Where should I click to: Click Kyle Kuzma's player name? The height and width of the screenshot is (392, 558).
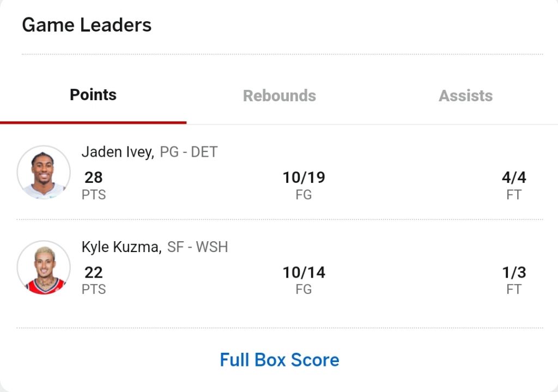pos(122,247)
